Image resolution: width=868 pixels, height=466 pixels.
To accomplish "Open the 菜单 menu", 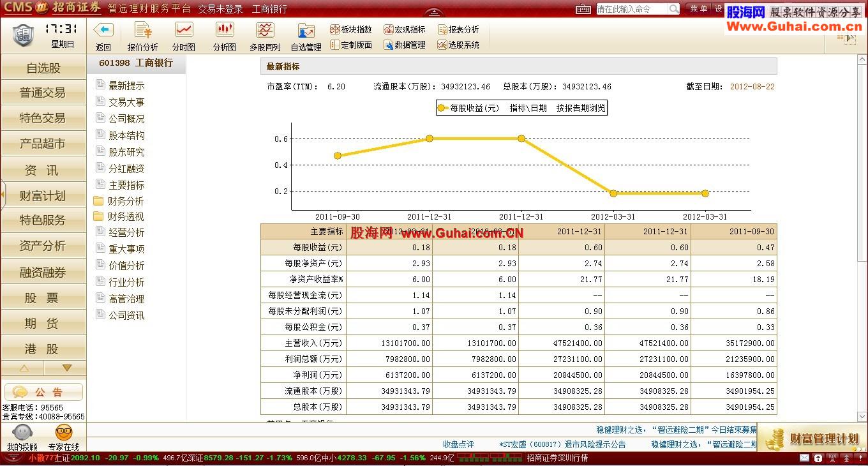I will [698, 9].
